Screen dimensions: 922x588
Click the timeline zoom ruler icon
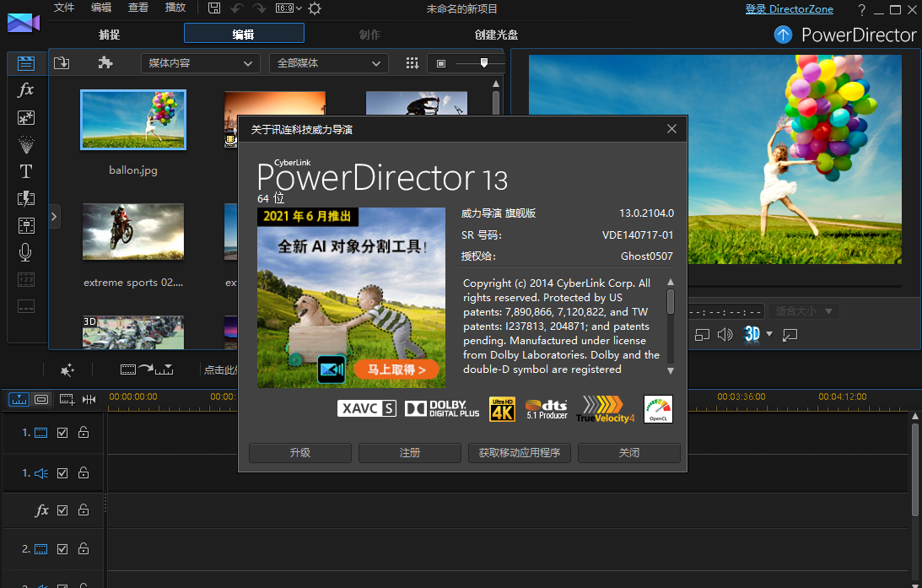coord(89,400)
